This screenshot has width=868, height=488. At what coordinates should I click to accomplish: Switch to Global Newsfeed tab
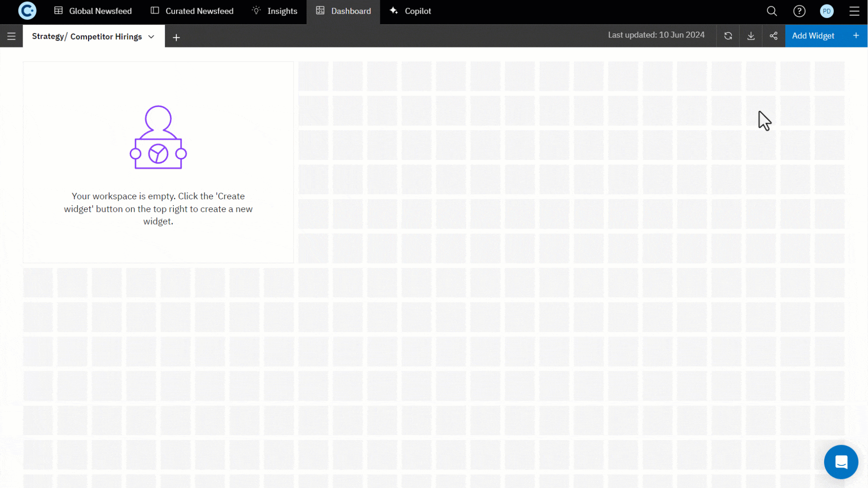tap(93, 11)
